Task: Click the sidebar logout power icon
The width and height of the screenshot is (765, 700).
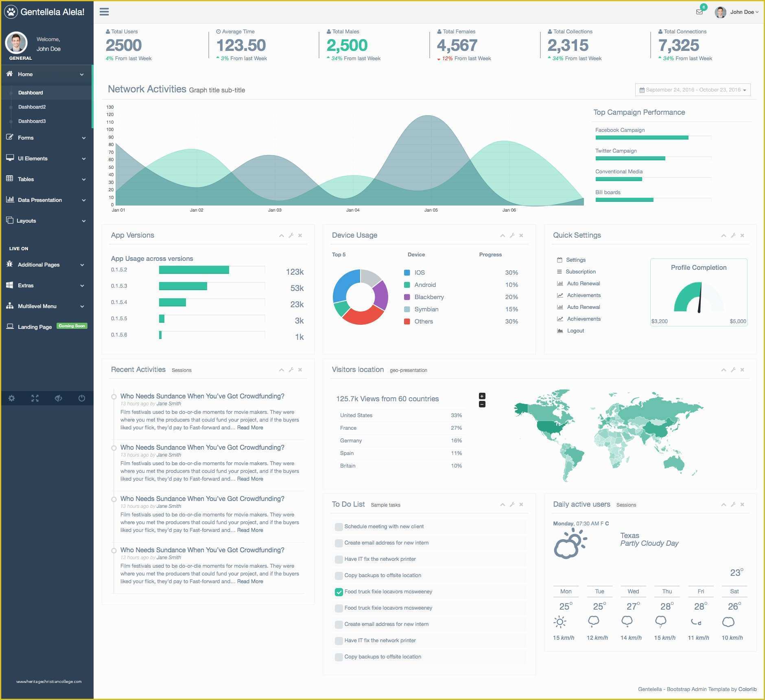Action: coord(82,398)
